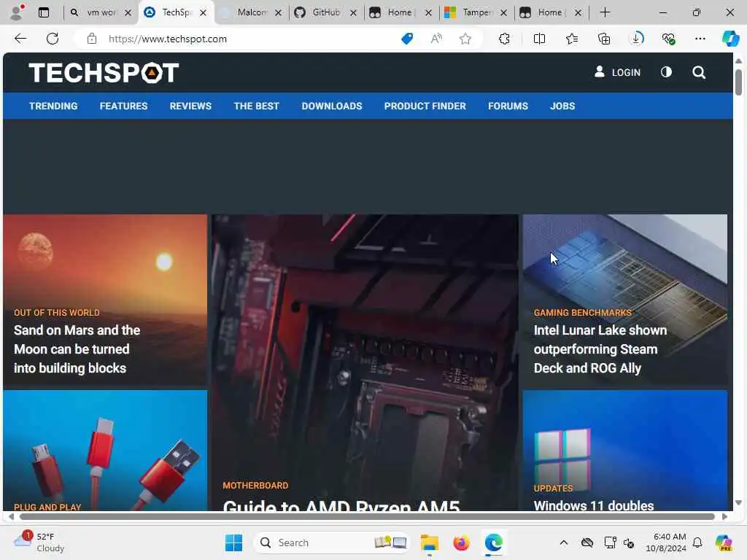This screenshot has height=560, width=747.
Task: Open Edge Settings and more menu
Action: 700,39
